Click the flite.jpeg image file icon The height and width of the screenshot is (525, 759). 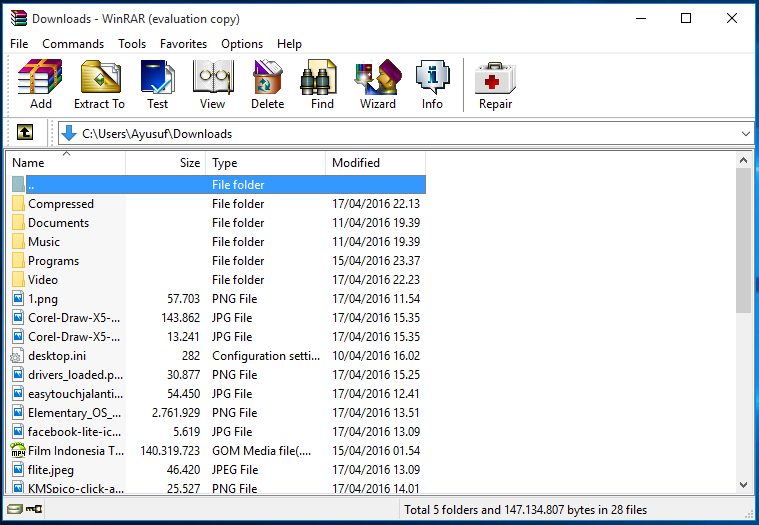pos(18,469)
